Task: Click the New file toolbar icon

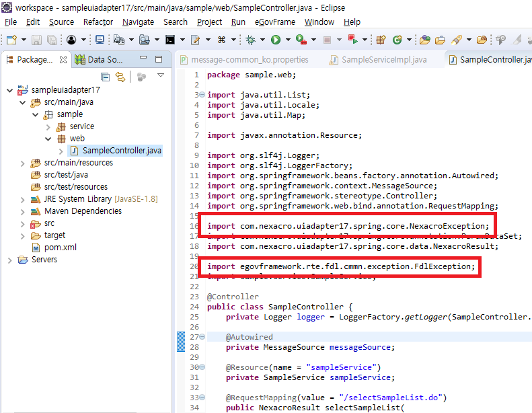Action: [11, 40]
